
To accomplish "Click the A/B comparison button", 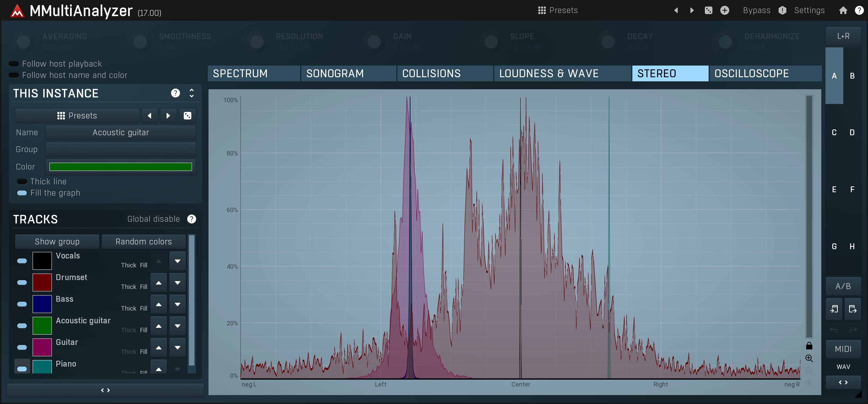I will 843,286.
